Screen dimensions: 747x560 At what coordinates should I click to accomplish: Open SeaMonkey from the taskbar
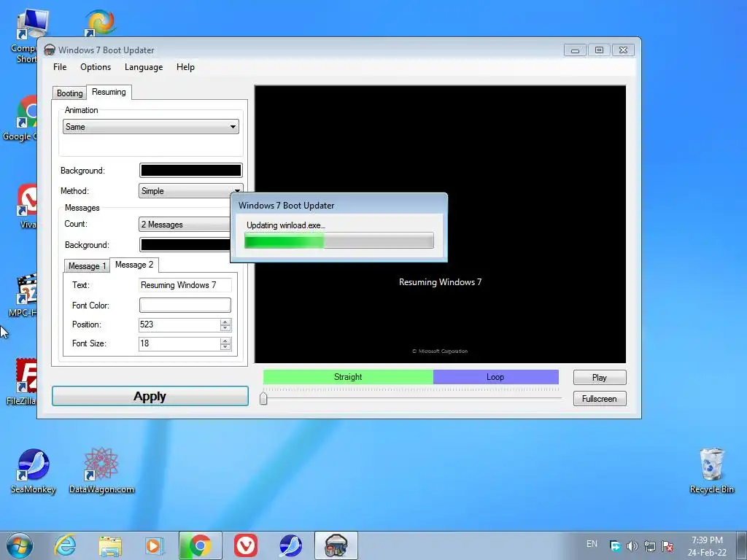[x=290, y=545]
